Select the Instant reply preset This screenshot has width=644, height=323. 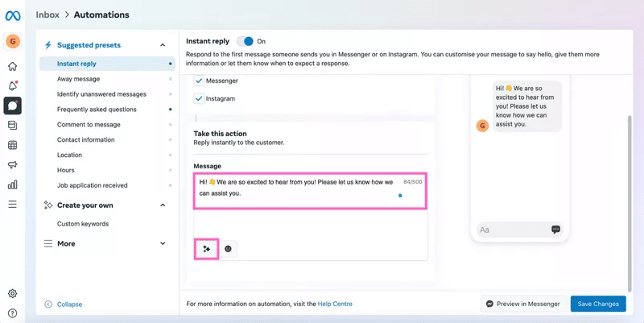click(107, 64)
